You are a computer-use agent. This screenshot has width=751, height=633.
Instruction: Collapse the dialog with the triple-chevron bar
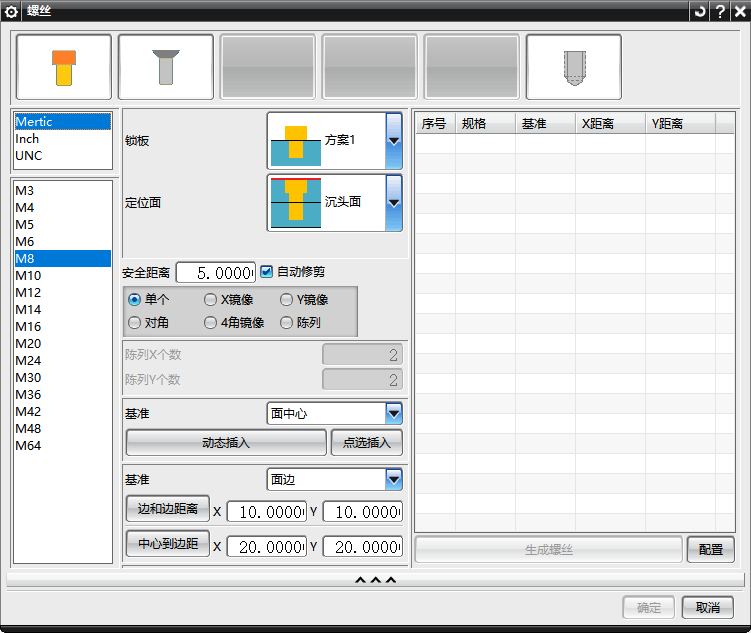point(376,580)
